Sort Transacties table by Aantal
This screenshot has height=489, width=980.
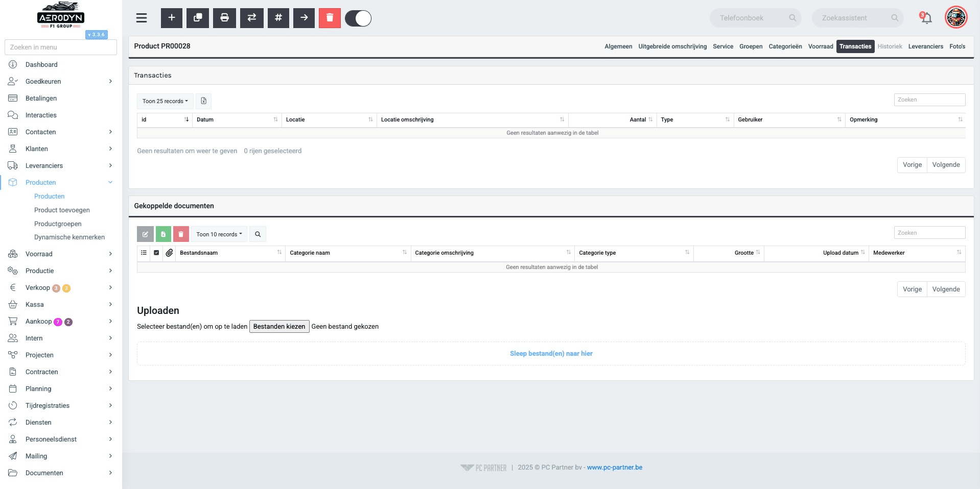[612, 119]
